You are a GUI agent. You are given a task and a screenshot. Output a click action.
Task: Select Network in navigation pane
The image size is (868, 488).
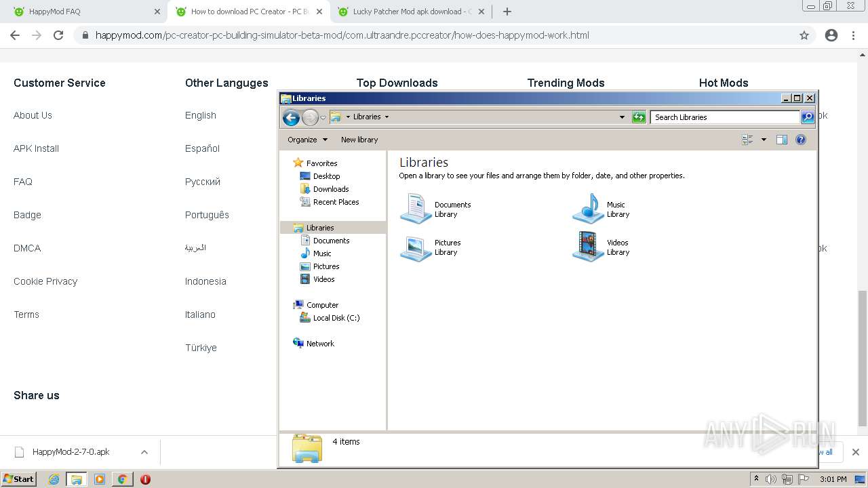point(313,344)
